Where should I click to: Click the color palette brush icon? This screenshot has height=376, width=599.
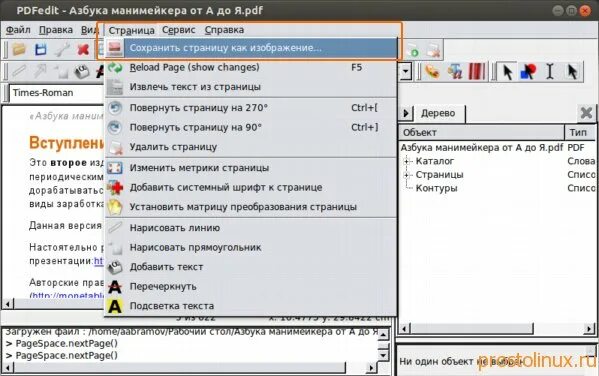tap(432, 71)
